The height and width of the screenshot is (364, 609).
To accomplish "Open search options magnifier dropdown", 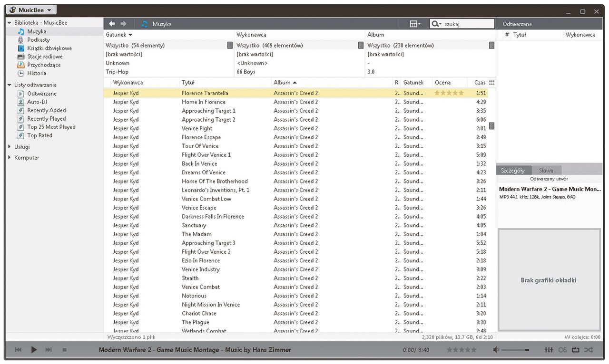I will point(436,24).
